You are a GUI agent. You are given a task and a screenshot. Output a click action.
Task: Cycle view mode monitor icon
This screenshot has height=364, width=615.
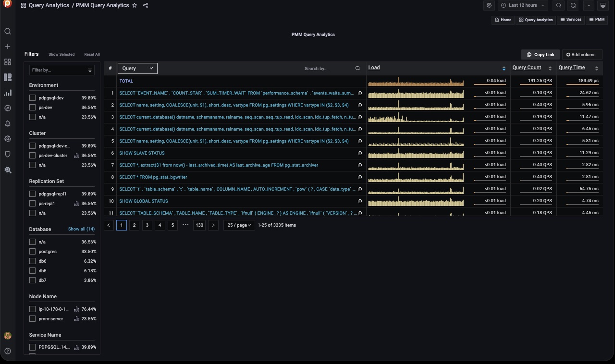603,5
